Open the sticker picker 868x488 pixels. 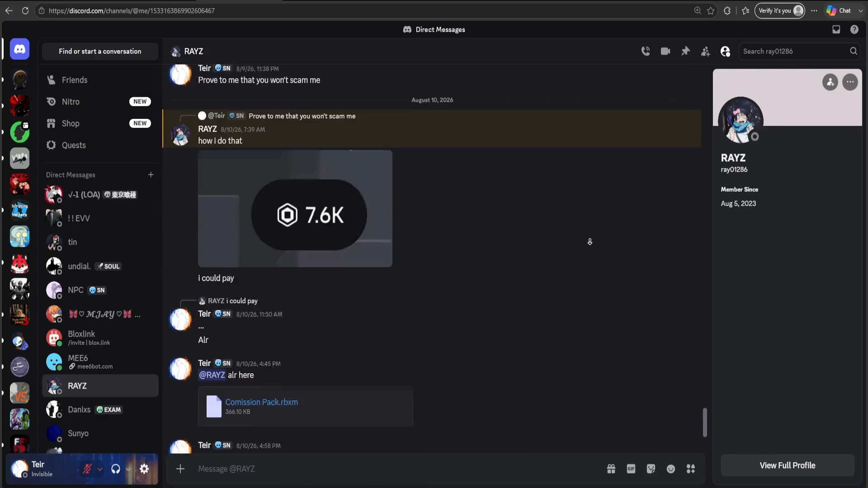(651, 469)
